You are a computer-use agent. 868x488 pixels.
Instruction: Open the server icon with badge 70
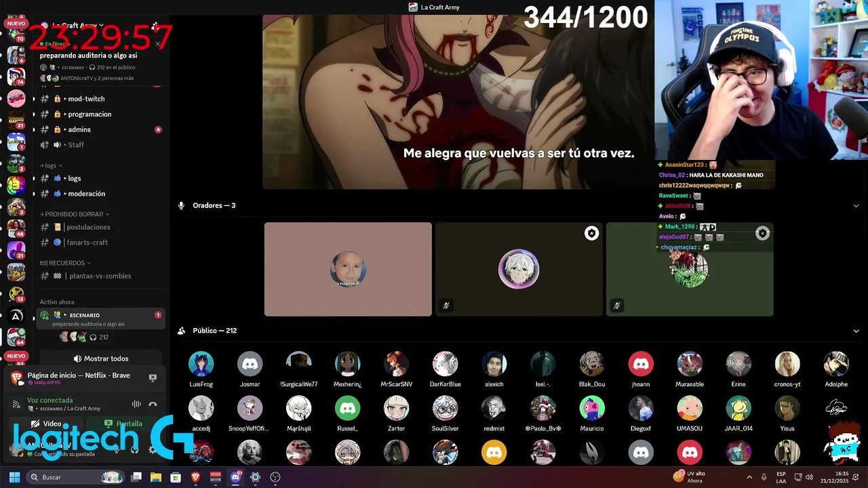point(16,34)
